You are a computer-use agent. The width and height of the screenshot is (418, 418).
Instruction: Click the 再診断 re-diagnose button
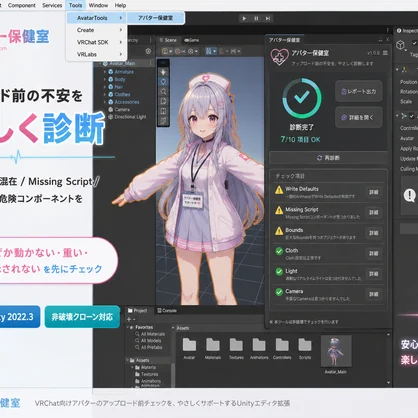(x=328, y=158)
